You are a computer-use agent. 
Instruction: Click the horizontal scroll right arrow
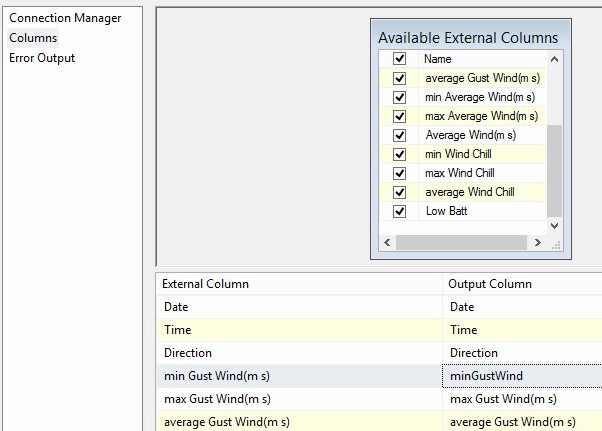coord(540,243)
